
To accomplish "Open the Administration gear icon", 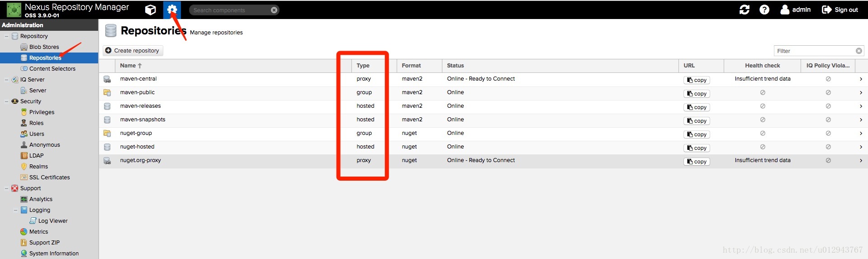I will (x=172, y=10).
